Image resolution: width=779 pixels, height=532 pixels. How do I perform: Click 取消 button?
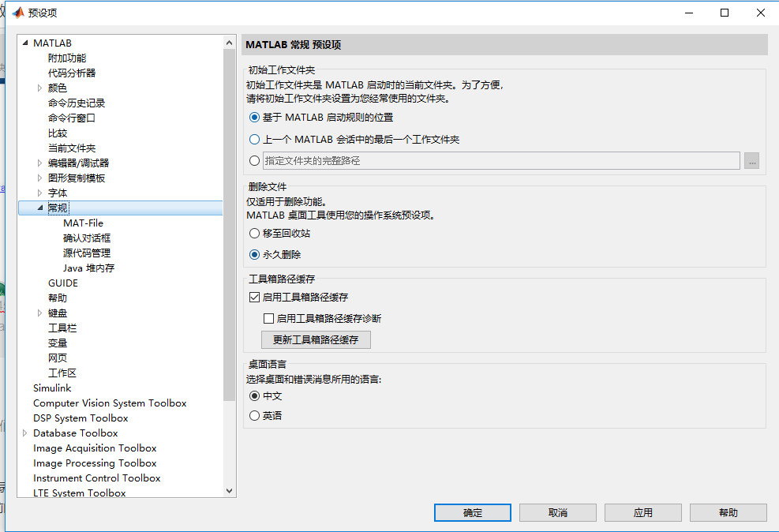pos(558,512)
